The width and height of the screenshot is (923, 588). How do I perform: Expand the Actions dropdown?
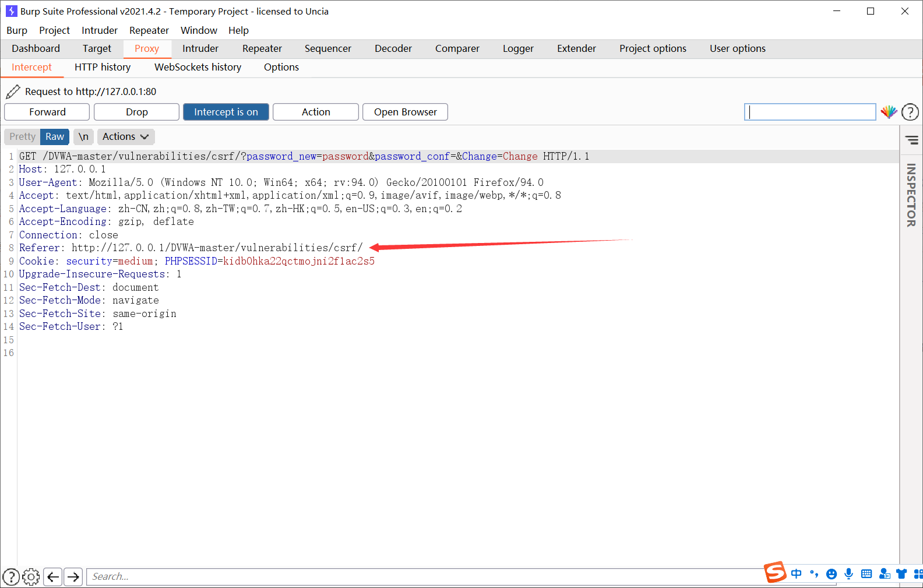tap(125, 136)
